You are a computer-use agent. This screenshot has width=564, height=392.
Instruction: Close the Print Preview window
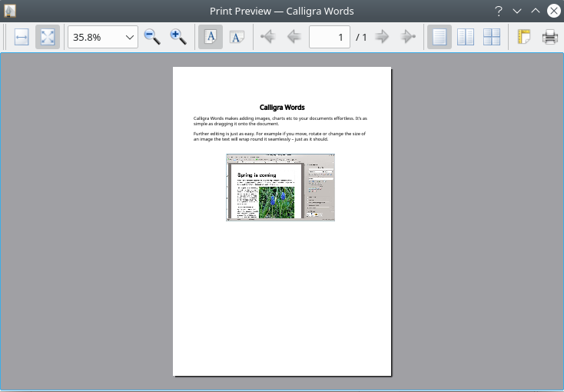[x=554, y=12]
